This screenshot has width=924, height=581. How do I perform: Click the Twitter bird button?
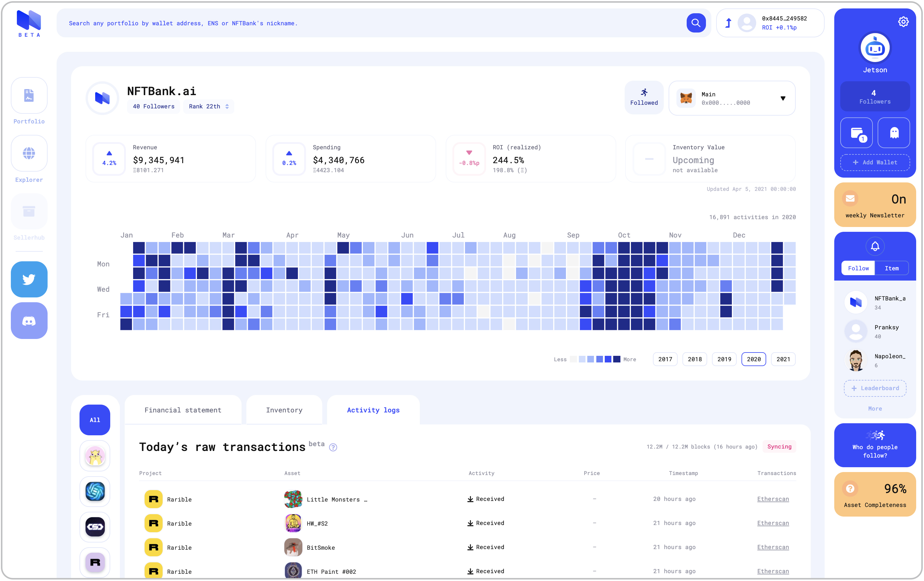29,279
